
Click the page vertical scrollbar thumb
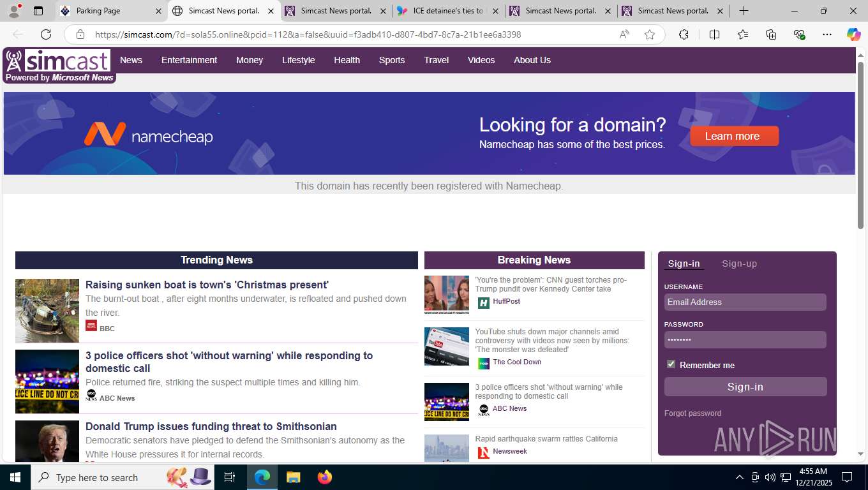pos(860,145)
